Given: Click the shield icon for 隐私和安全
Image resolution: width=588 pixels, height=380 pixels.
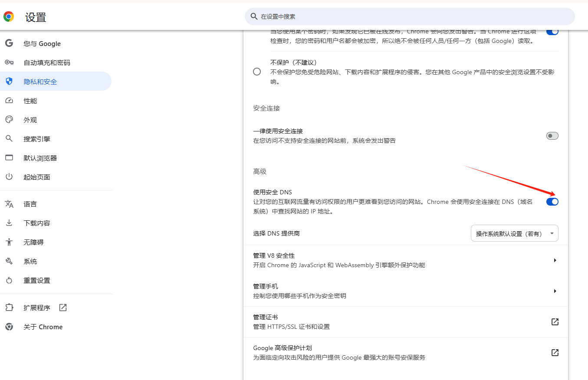Looking at the screenshot, I should click(9, 82).
